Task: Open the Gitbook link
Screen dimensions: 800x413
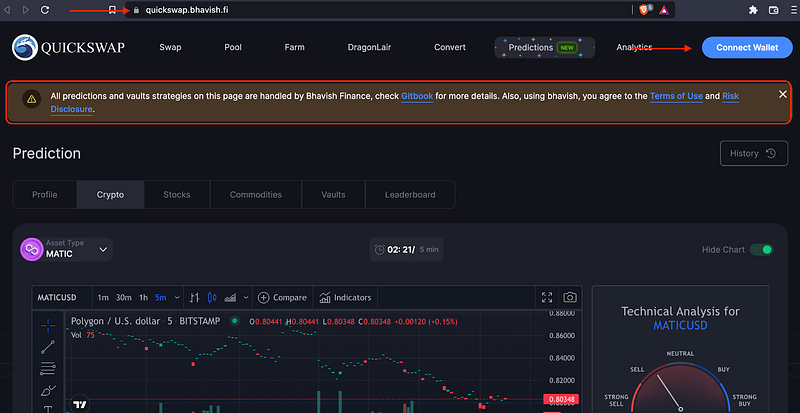Action: pos(417,96)
